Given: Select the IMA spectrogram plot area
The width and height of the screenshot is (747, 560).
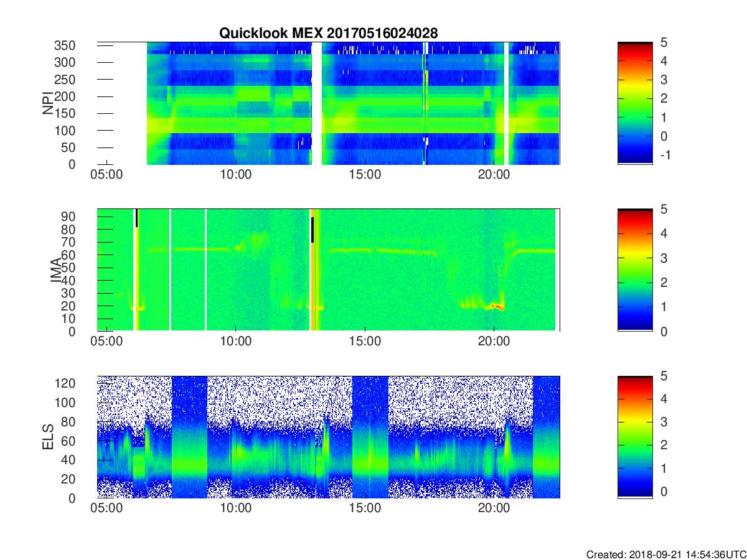Looking at the screenshot, I should 328,270.
